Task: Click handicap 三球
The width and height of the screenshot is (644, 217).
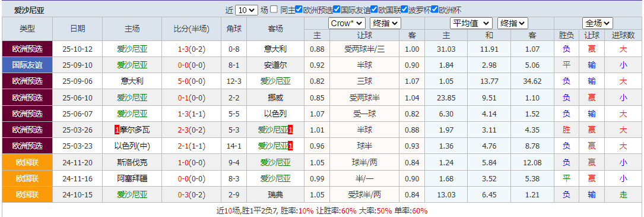Action: click(x=364, y=81)
